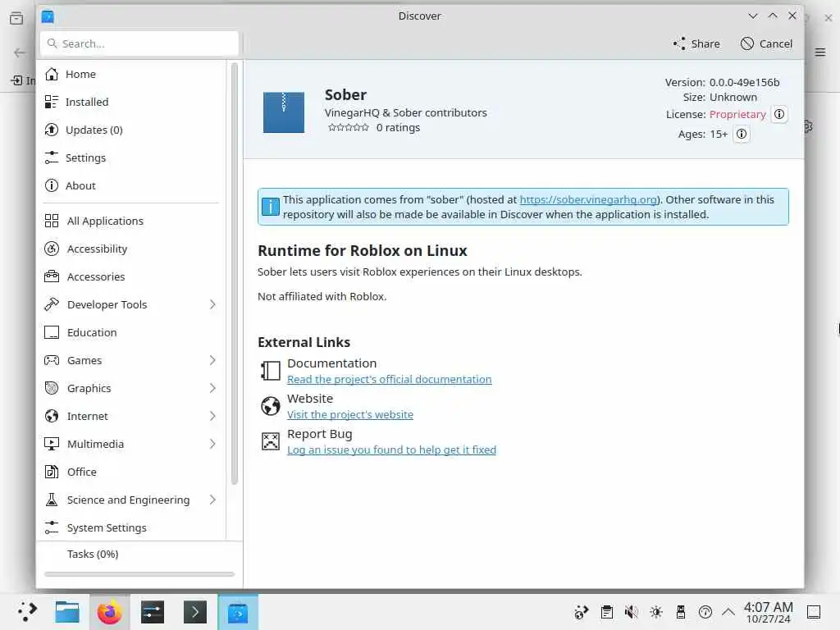840x630 pixels.
Task: Click the removable devices tray icon
Action: (x=681, y=612)
